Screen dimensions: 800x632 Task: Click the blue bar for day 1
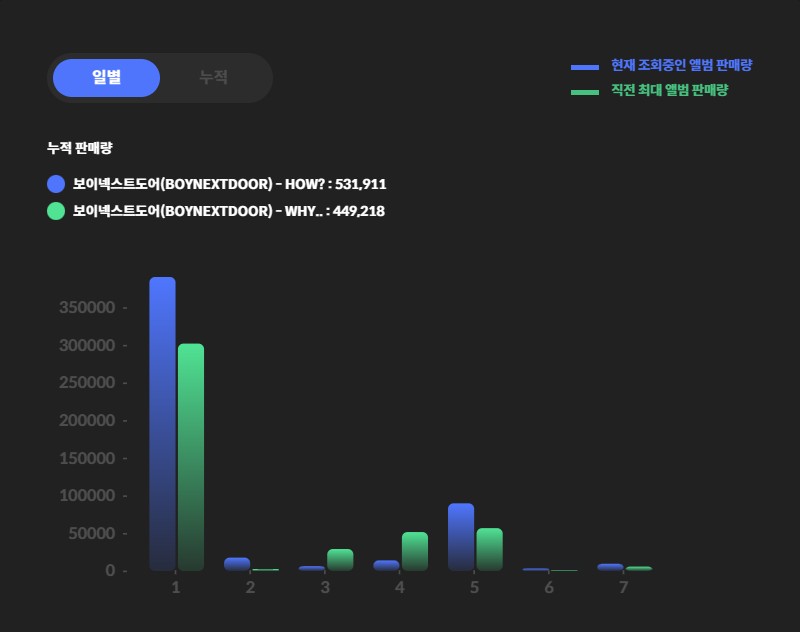click(x=162, y=424)
